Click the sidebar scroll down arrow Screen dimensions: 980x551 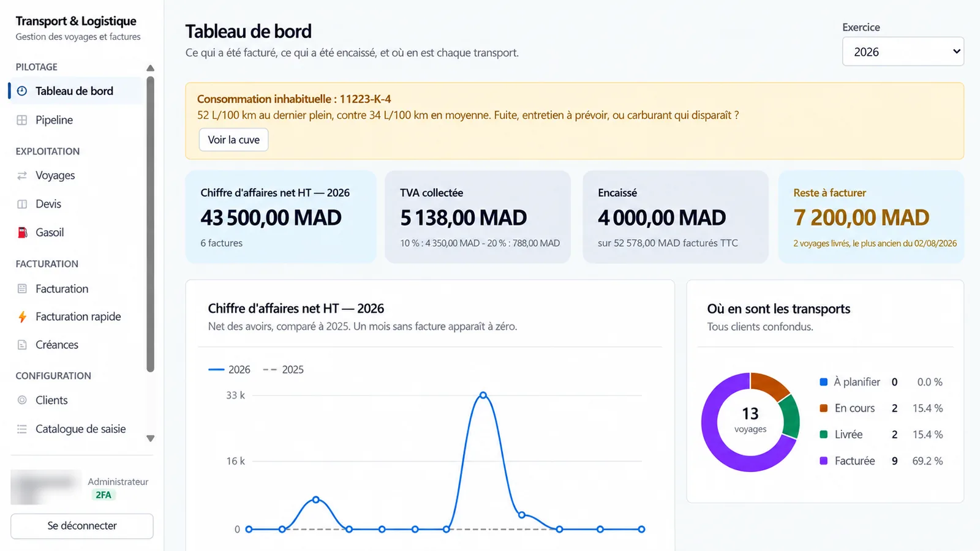tap(151, 438)
